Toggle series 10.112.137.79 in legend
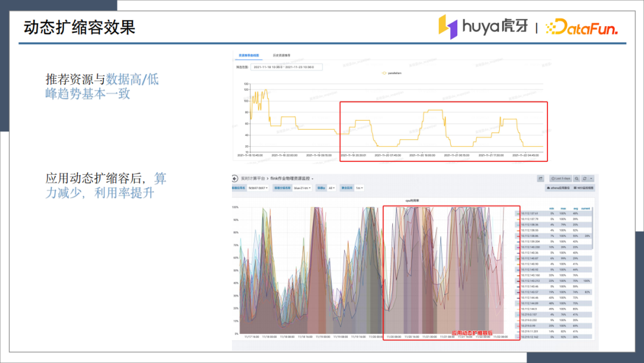This screenshot has width=644, height=363. tap(530, 219)
